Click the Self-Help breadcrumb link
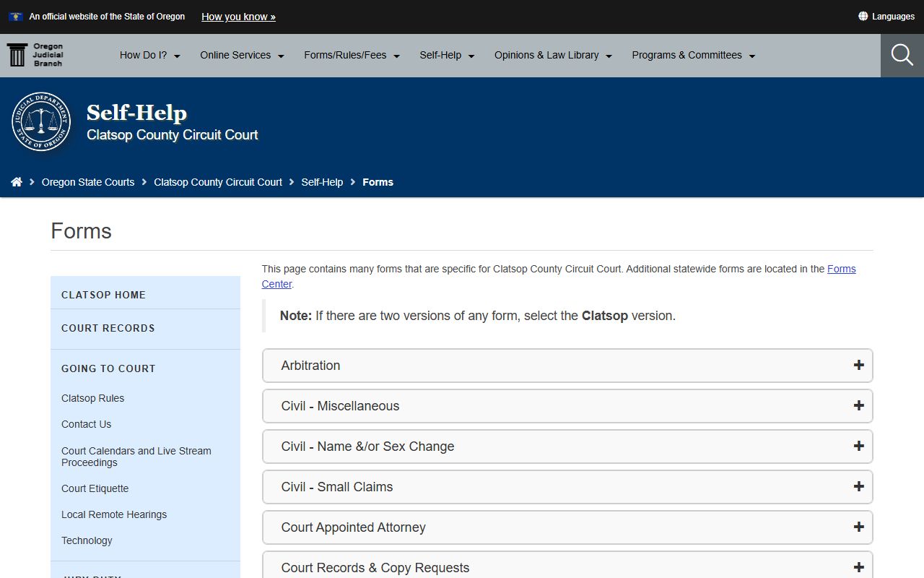 click(x=322, y=182)
